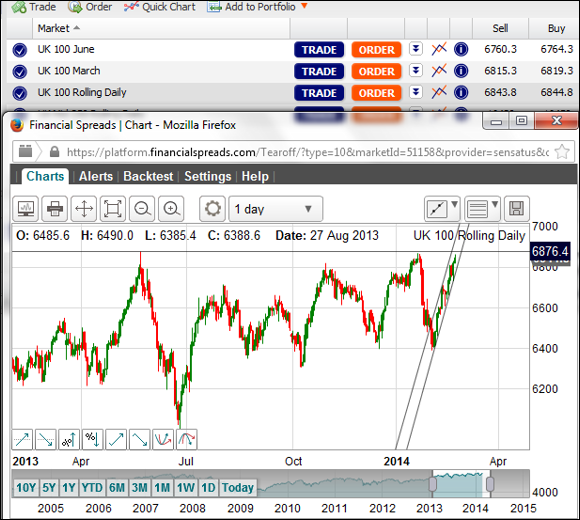Image resolution: width=580 pixels, height=520 pixels.
Task: Click TRADE for UK 100 March
Action: click(x=319, y=71)
